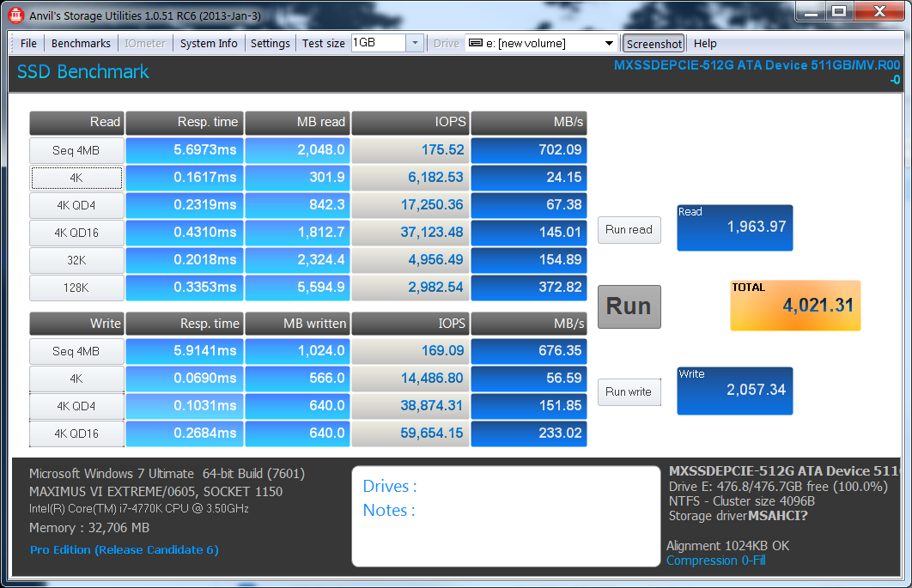The height and width of the screenshot is (588, 912).
Task: Select the read Seq 4MB test button
Action: (76, 150)
